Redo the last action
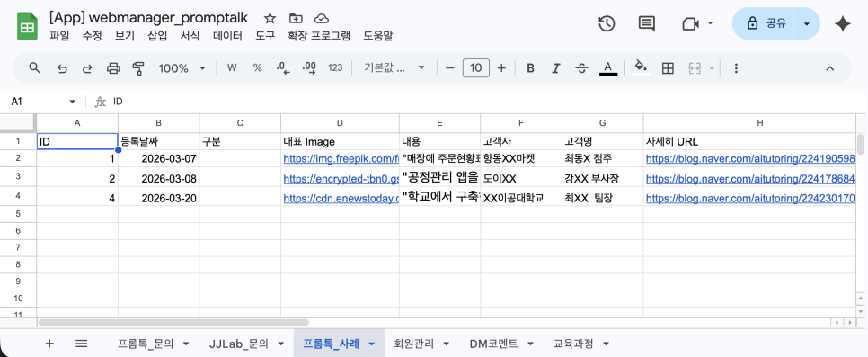 tap(87, 68)
